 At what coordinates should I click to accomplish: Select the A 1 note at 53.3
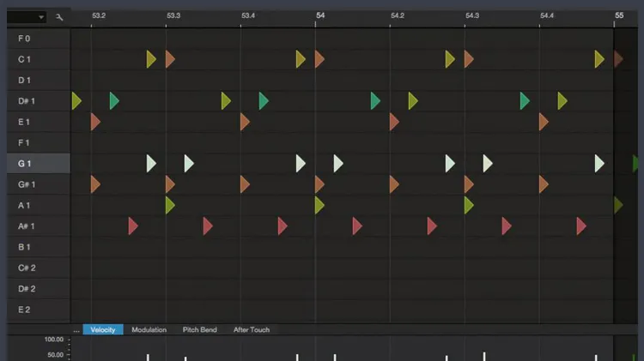[x=169, y=205]
